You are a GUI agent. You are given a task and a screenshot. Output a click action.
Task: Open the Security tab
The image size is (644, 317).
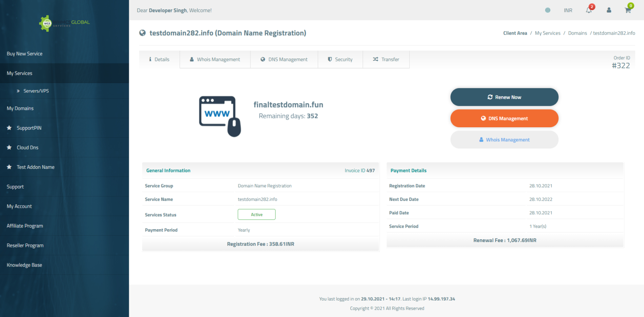coord(340,59)
